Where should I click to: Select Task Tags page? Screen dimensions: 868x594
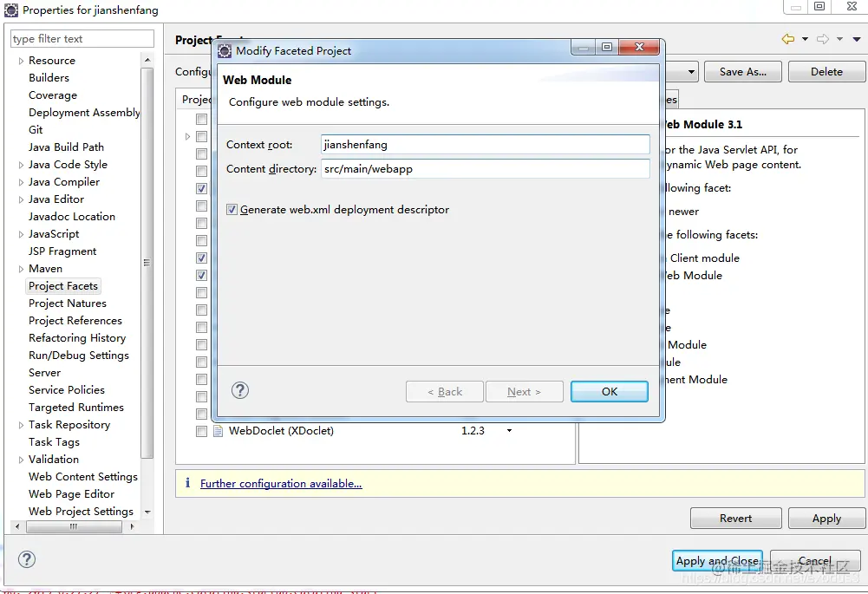click(54, 441)
